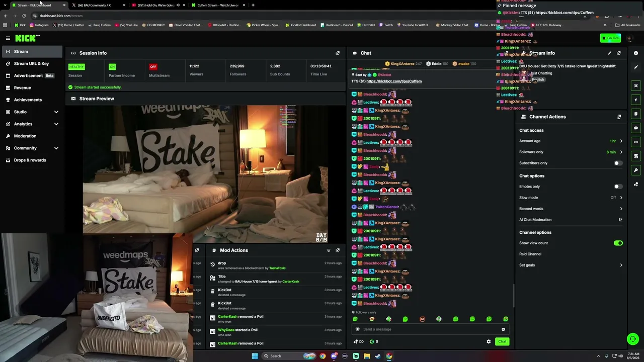Screen dimensions: 644x362
Task: Open the emote picker in message field
Action: (503, 329)
